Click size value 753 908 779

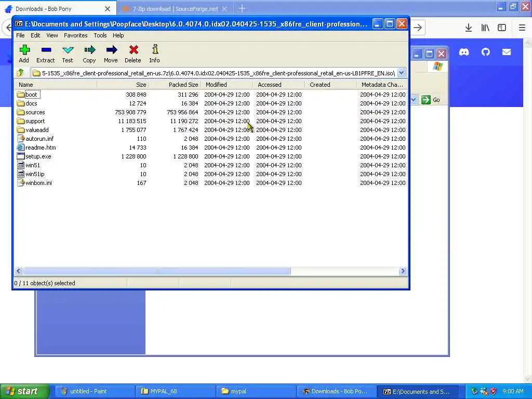point(130,112)
